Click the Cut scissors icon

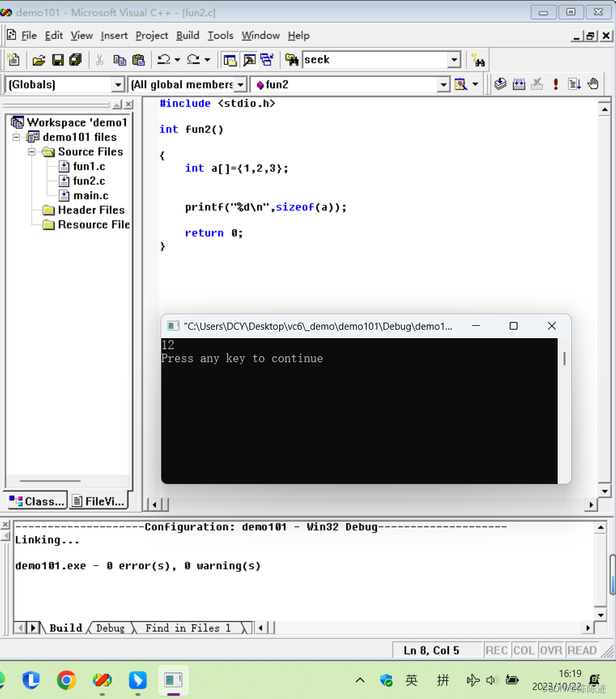pos(100,60)
